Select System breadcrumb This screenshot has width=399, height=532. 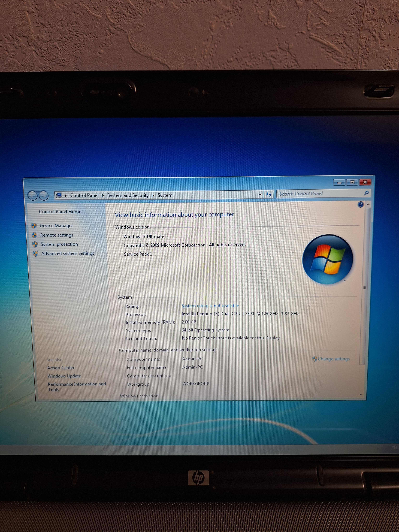pyautogui.click(x=165, y=195)
